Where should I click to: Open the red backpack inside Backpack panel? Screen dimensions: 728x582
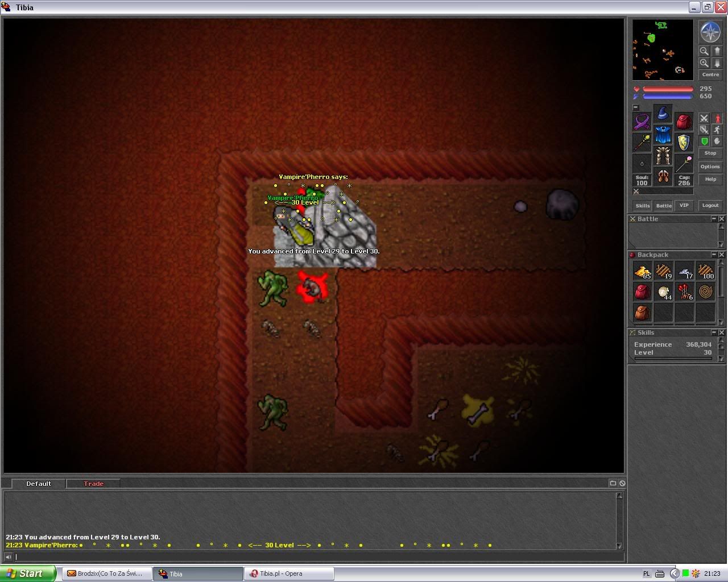643,292
